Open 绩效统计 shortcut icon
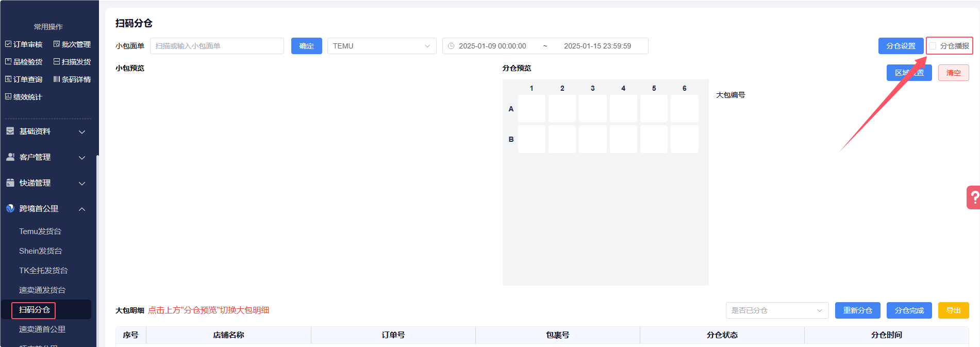 click(8, 96)
